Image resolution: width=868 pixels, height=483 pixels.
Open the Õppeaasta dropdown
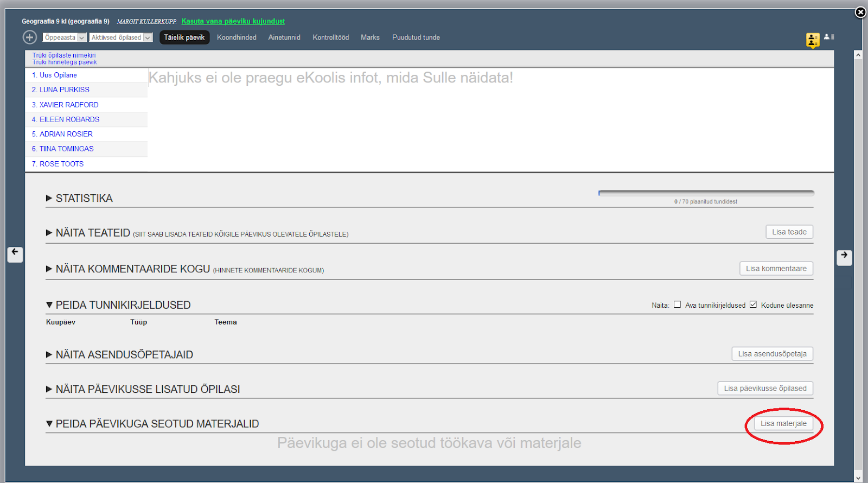pos(65,37)
